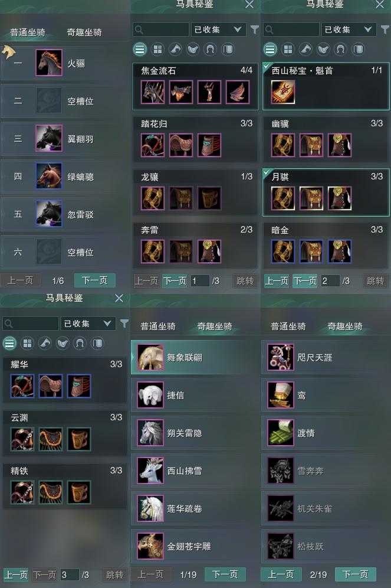Select the 咫尺天涯 mount icon
This screenshot has height=588, width=391.
[281, 357]
